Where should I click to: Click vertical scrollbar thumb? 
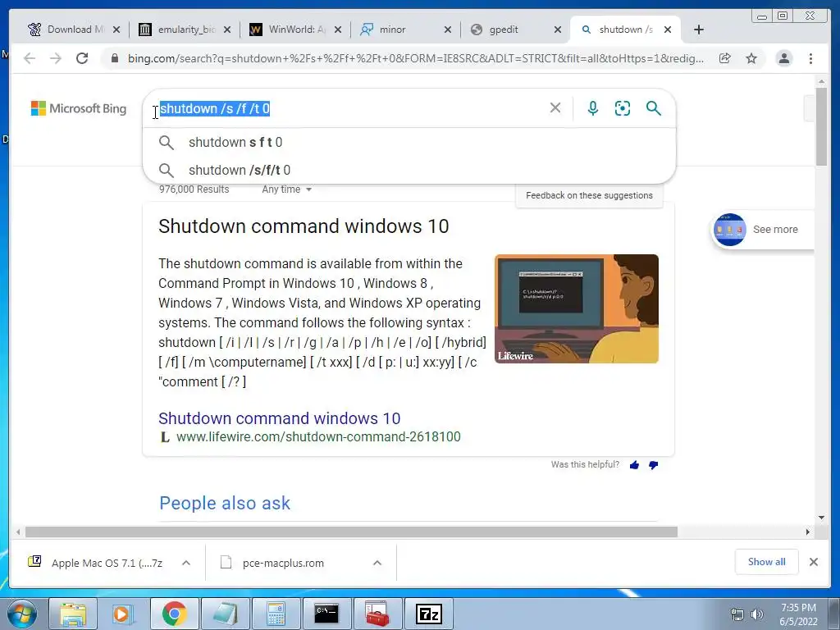tap(821, 126)
